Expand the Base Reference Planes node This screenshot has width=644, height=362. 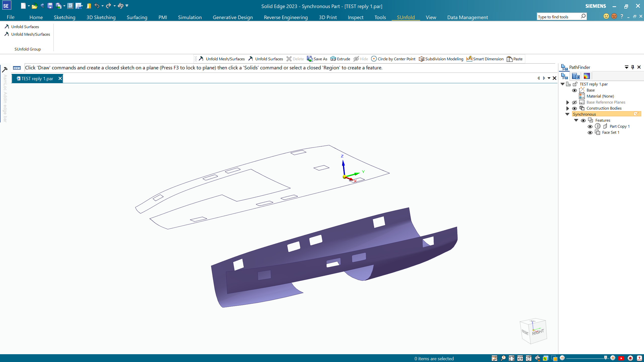pos(568,102)
